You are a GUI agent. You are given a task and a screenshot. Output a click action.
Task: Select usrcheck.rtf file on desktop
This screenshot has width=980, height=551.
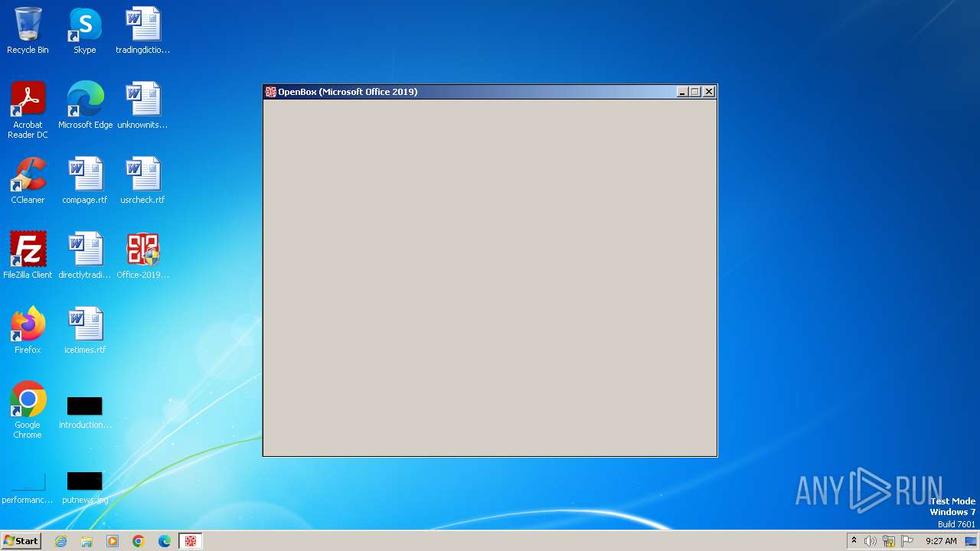[x=142, y=181]
